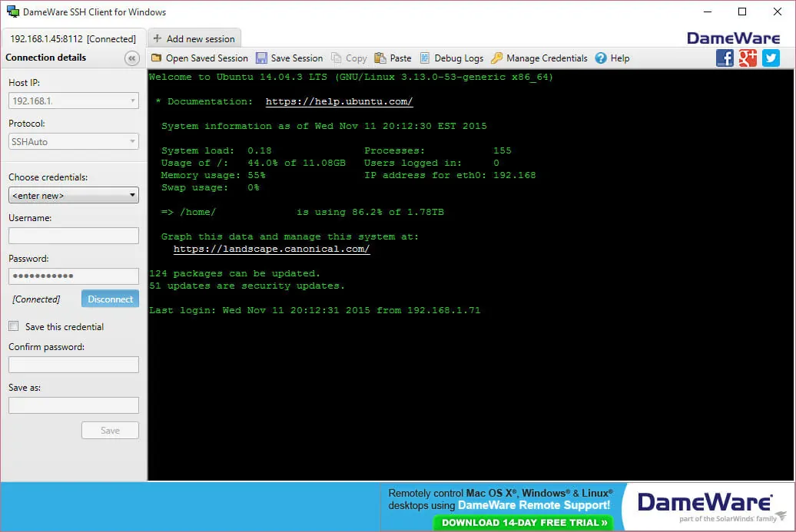
Task: Click the Copy icon in toolbar
Action: pyautogui.click(x=336, y=58)
